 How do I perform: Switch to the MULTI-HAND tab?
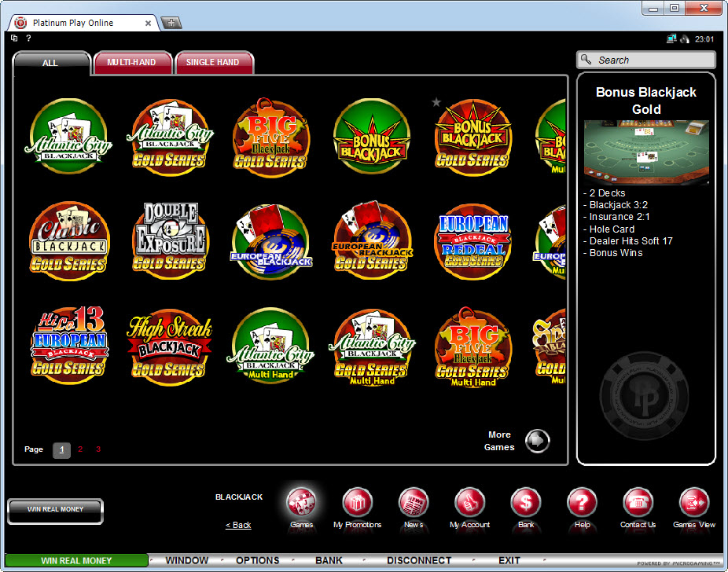point(132,62)
